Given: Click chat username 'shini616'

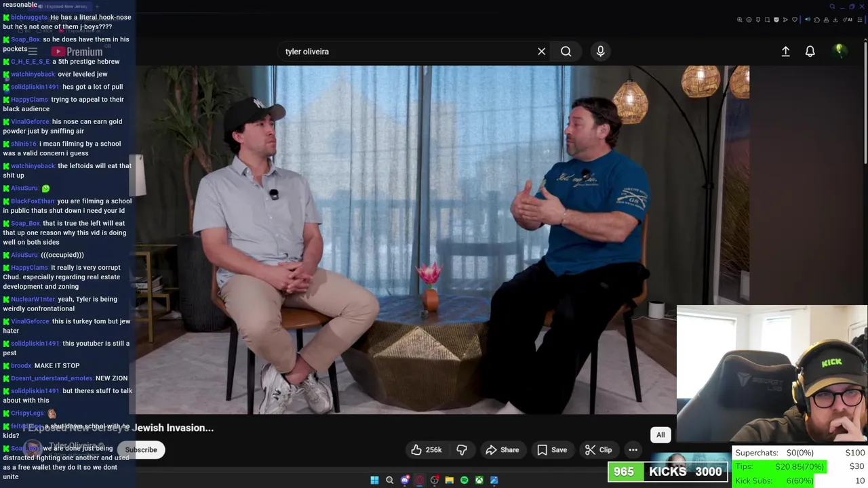Looking at the screenshot, I should tap(24, 144).
